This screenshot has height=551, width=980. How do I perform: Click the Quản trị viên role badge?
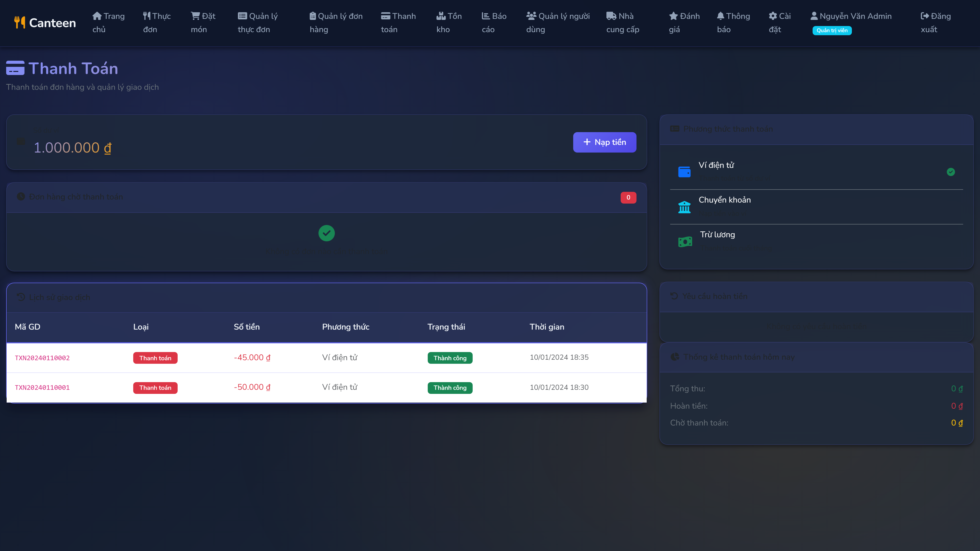(x=832, y=30)
